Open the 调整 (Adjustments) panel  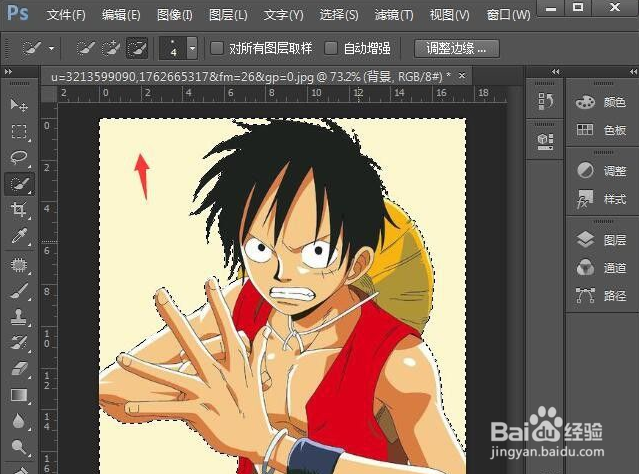(601, 170)
